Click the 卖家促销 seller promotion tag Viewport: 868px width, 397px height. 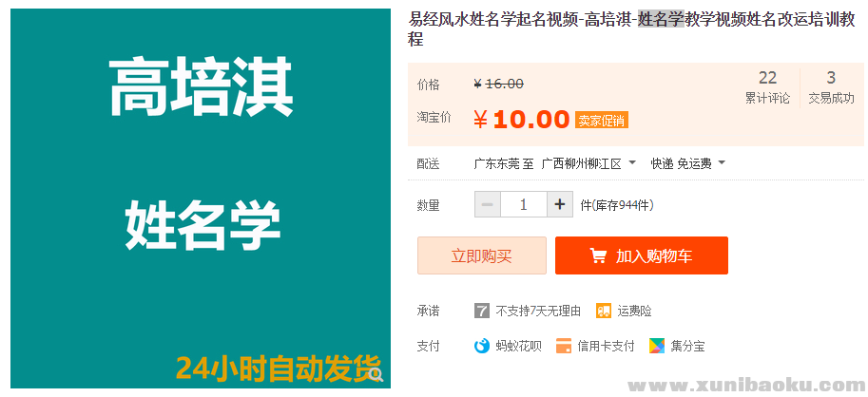point(601,121)
